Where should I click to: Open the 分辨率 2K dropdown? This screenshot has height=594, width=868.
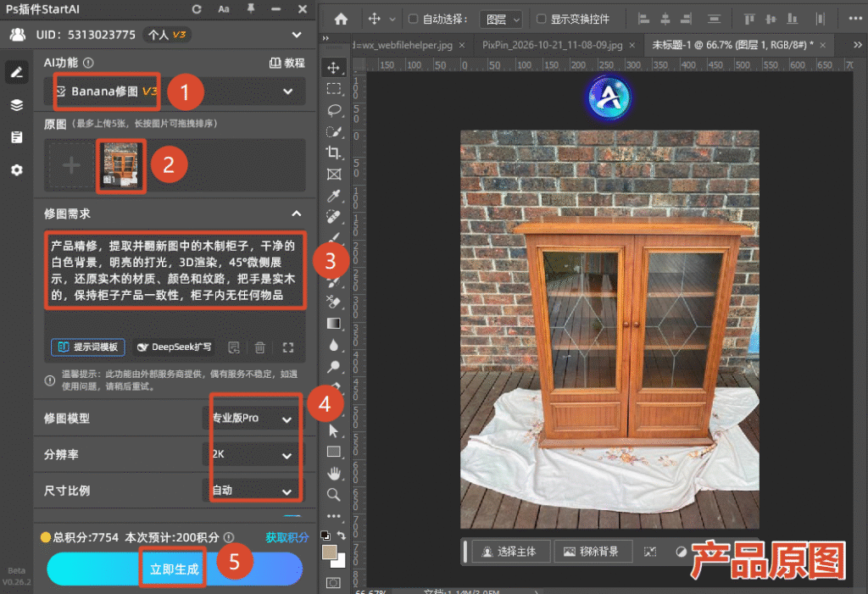pos(253,454)
